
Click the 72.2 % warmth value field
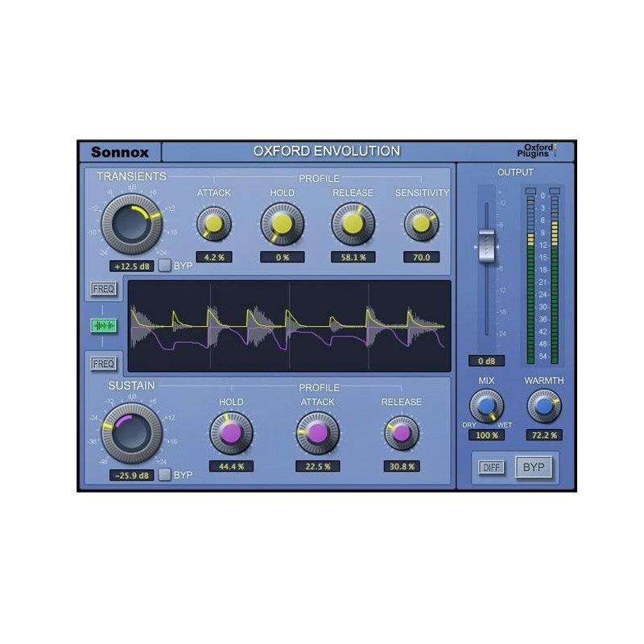pos(544,435)
